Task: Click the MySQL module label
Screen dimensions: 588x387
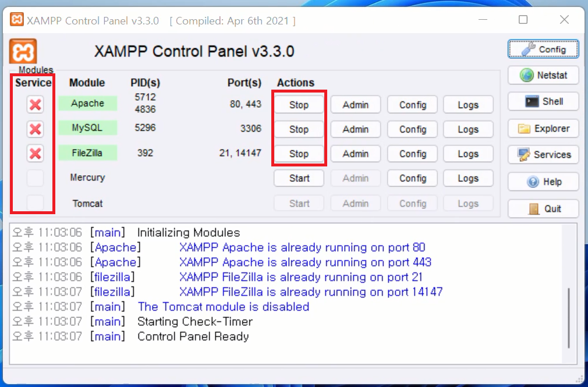Action: (x=88, y=128)
